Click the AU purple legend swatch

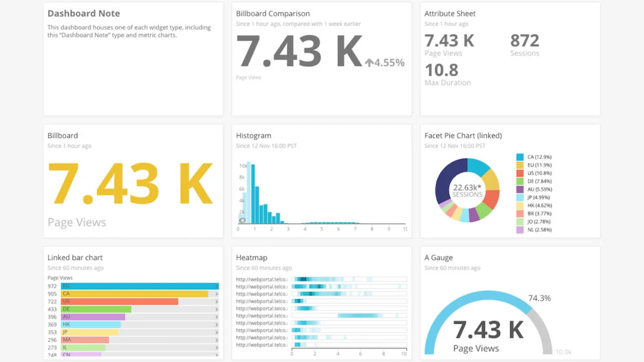[519, 189]
